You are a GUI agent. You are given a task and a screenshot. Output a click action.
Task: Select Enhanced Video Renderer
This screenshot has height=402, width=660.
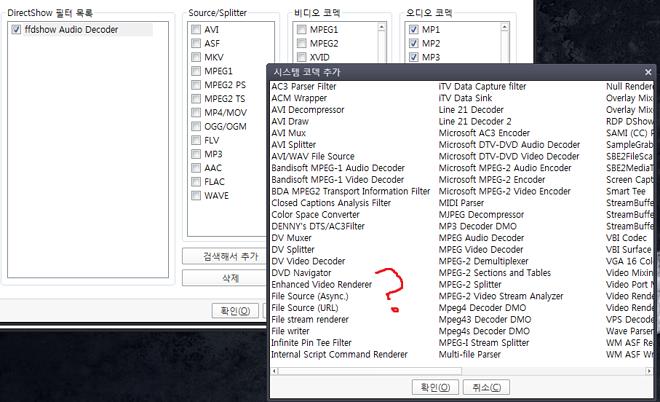(322, 285)
